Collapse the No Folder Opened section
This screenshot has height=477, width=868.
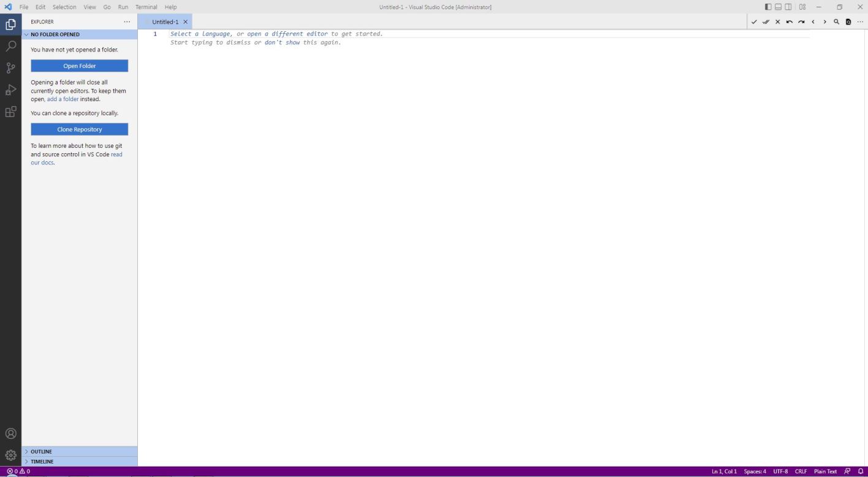[55, 34]
